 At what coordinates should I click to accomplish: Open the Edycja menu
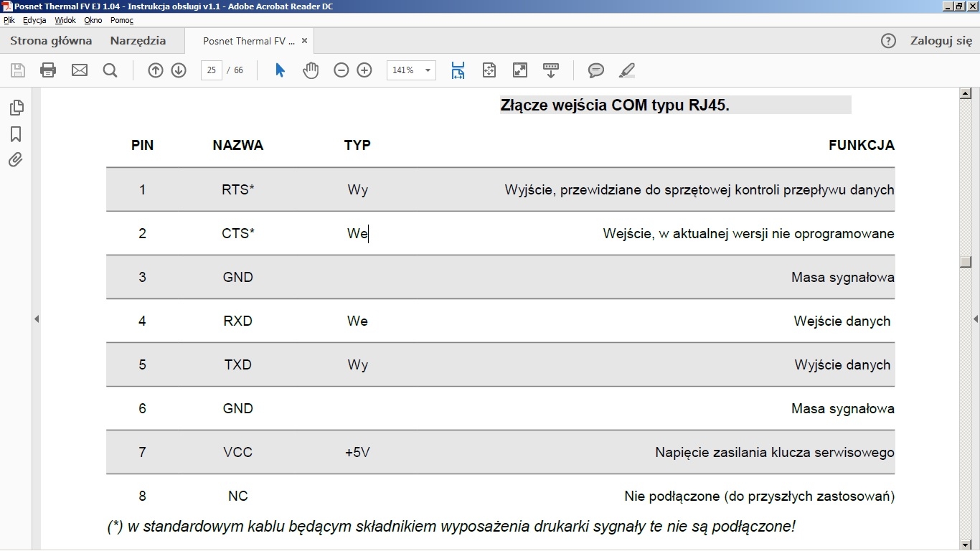point(34,20)
